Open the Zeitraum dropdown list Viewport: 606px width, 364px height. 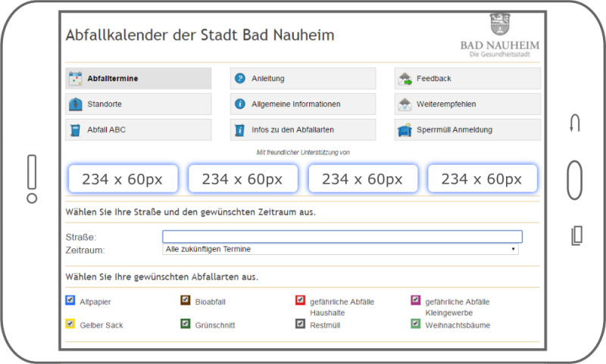click(x=340, y=249)
